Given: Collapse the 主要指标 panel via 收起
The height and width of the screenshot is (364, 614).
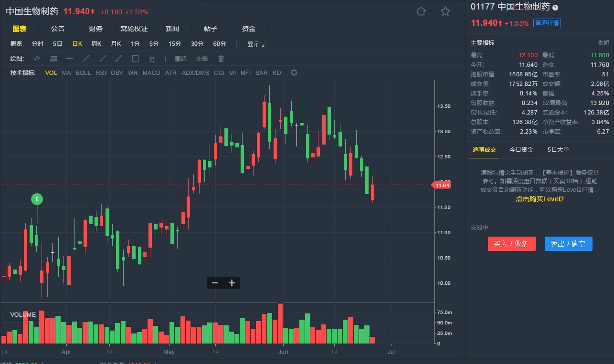Looking at the screenshot, I should (x=603, y=43).
